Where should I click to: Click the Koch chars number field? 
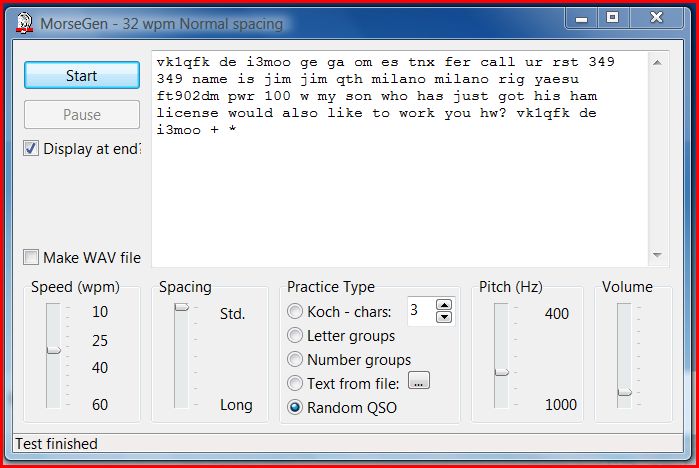[420, 311]
